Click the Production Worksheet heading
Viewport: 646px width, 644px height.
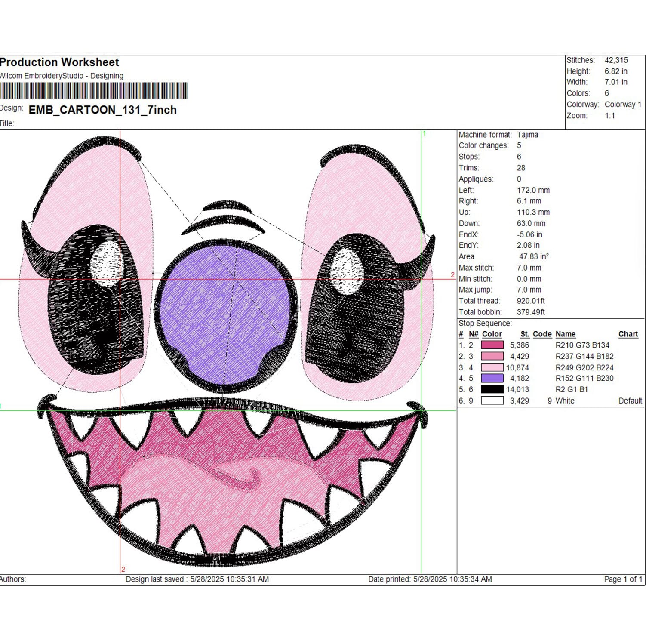pos(59,62)
